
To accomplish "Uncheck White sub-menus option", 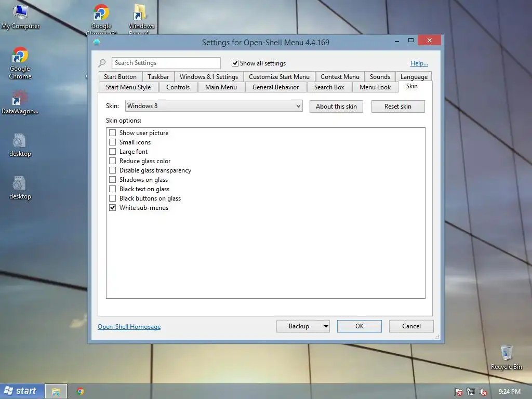I will click(112, 207).
